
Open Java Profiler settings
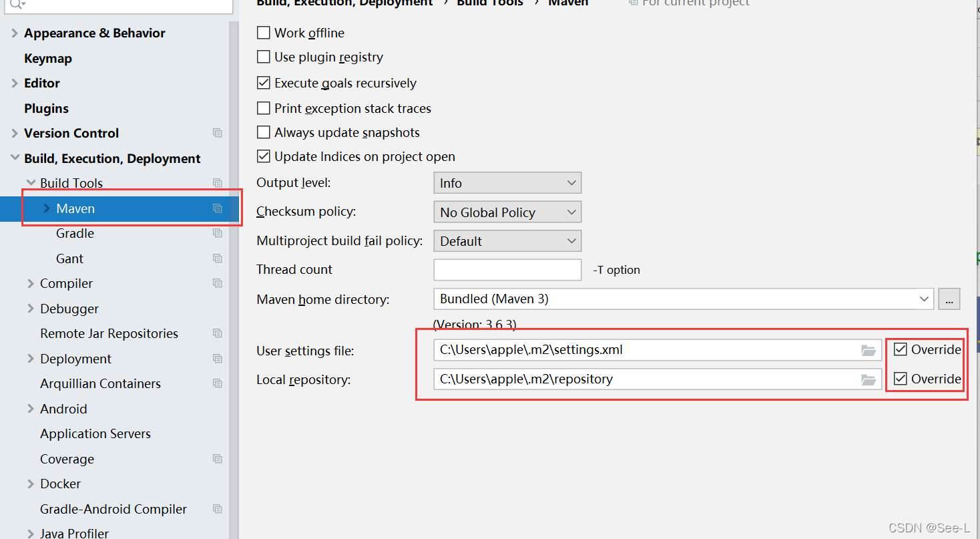click(74, 533)
